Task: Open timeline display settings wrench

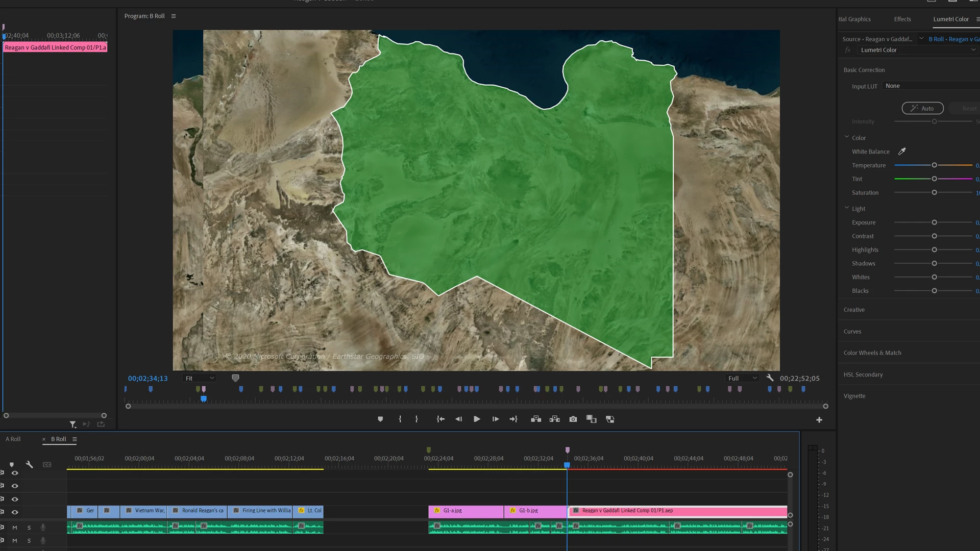Action: 30,465
